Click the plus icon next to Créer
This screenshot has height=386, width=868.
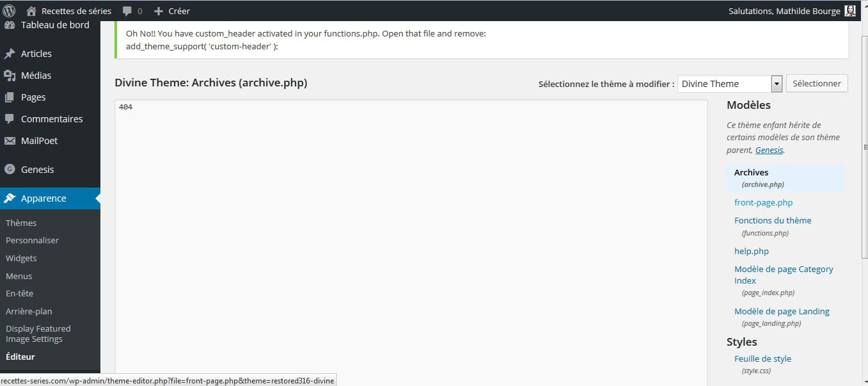coord(159,11)
